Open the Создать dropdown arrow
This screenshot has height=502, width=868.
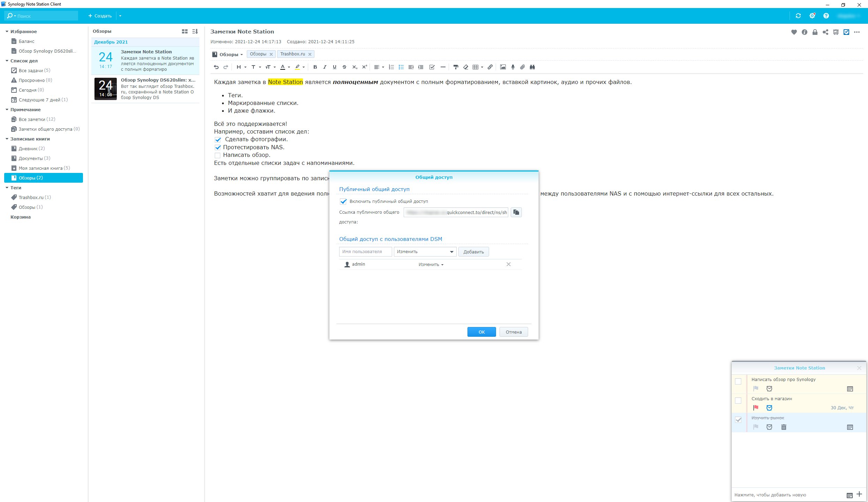(x=120, y=16)
